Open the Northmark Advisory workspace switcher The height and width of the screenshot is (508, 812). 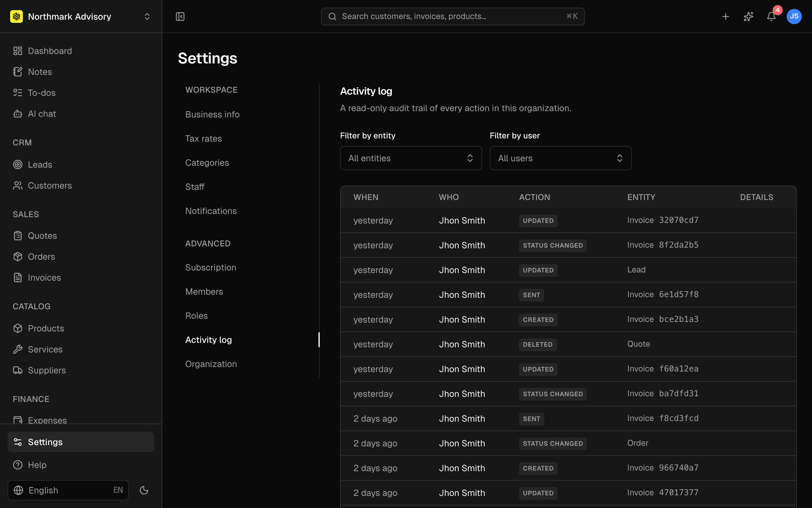pyautogui.click(x=81, y=17)
